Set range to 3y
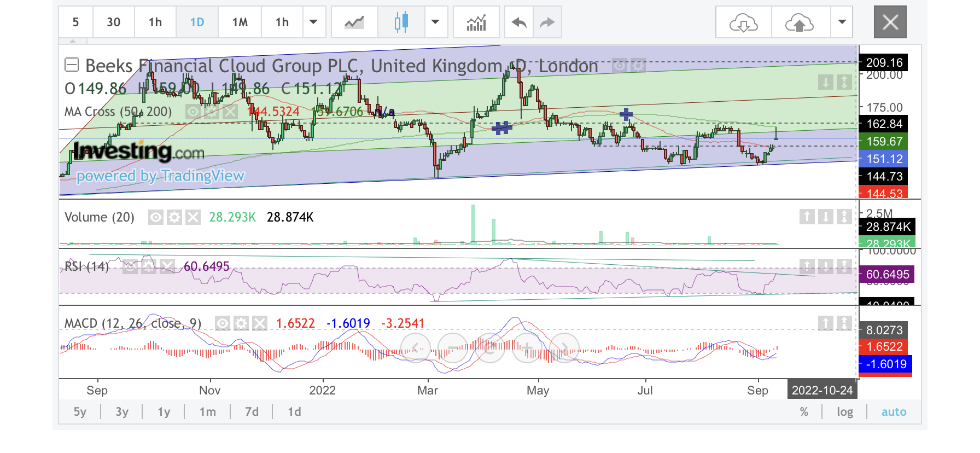 [x=122, y=412]
